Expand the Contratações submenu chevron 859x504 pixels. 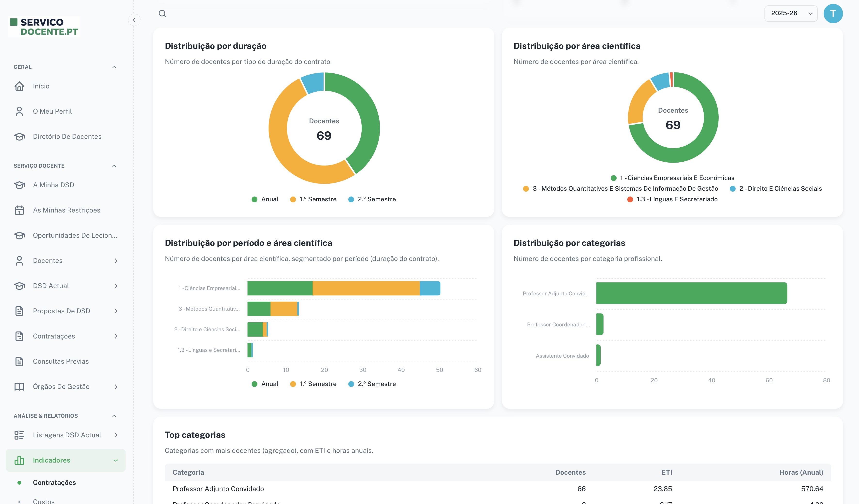click(x=116, y=336)
